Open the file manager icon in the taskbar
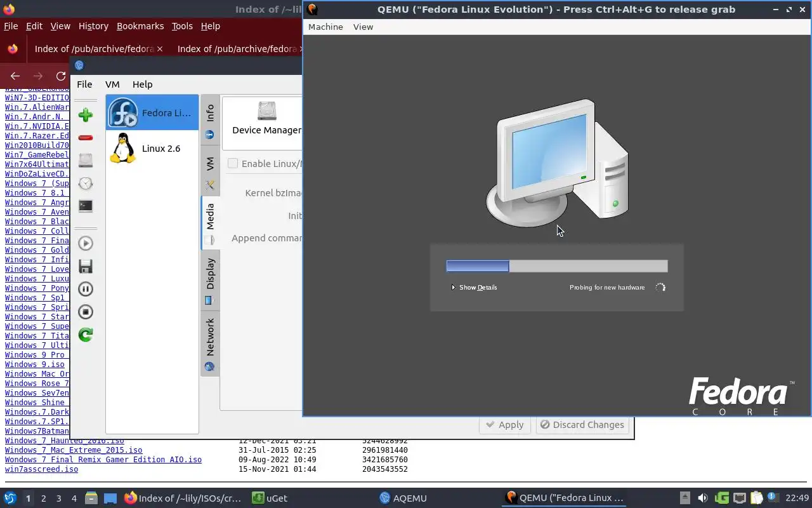812x508 pixels. click(x=91, y=498)
